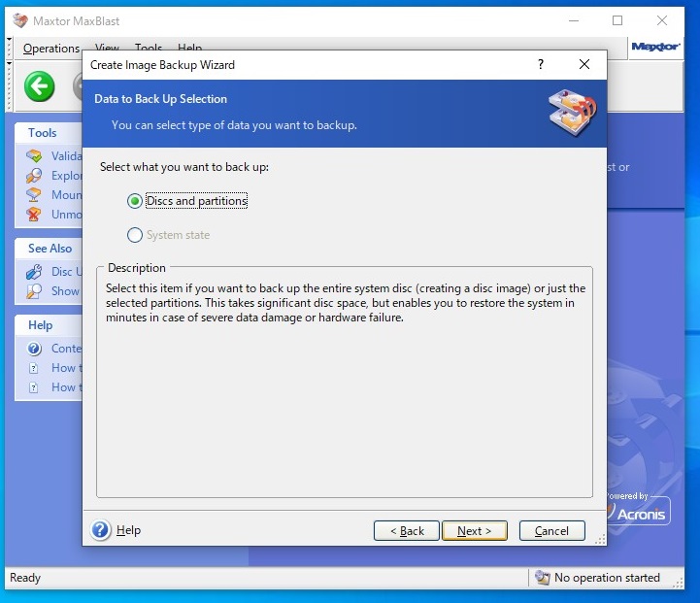Click the Explore backup icon in Tools

click(34, 176)
